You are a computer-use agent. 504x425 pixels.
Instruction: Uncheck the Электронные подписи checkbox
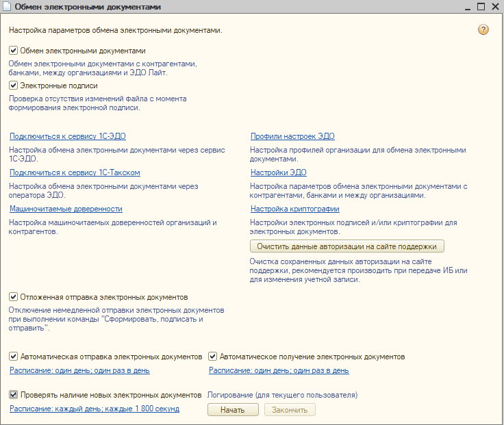tap(14, 86)
